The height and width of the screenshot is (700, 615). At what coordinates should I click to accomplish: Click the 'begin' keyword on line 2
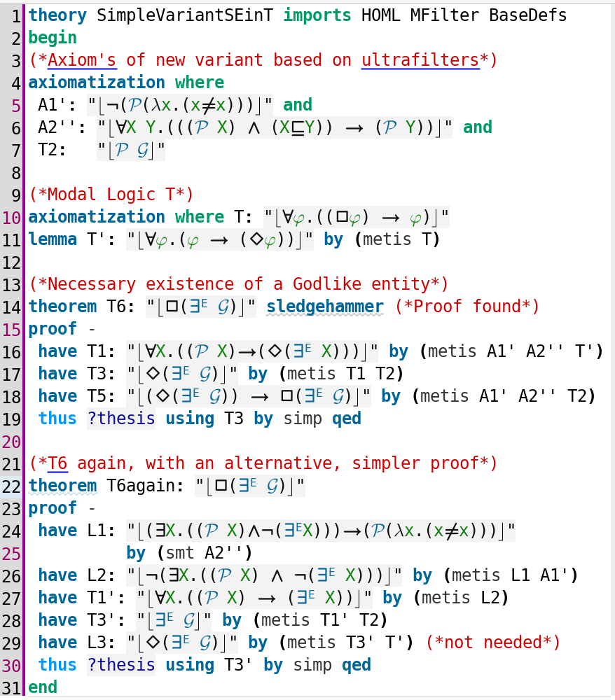[53, 38]
